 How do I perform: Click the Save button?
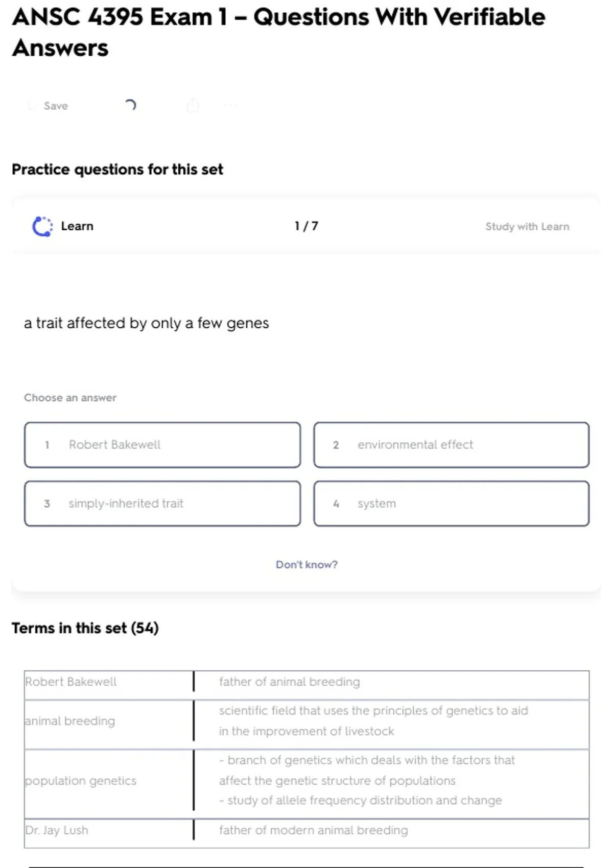click(x=49, y=106)
